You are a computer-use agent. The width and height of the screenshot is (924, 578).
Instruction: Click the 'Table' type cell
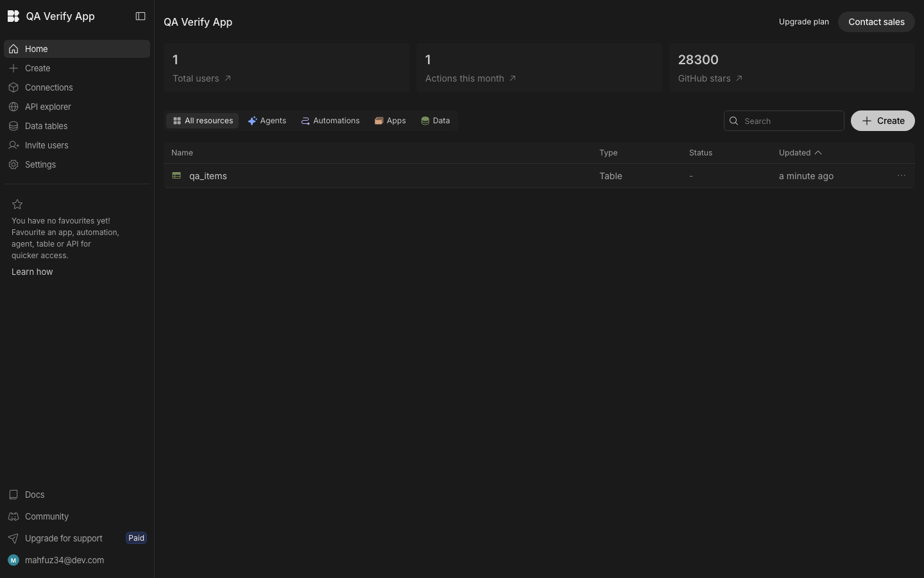click(611, 176)
